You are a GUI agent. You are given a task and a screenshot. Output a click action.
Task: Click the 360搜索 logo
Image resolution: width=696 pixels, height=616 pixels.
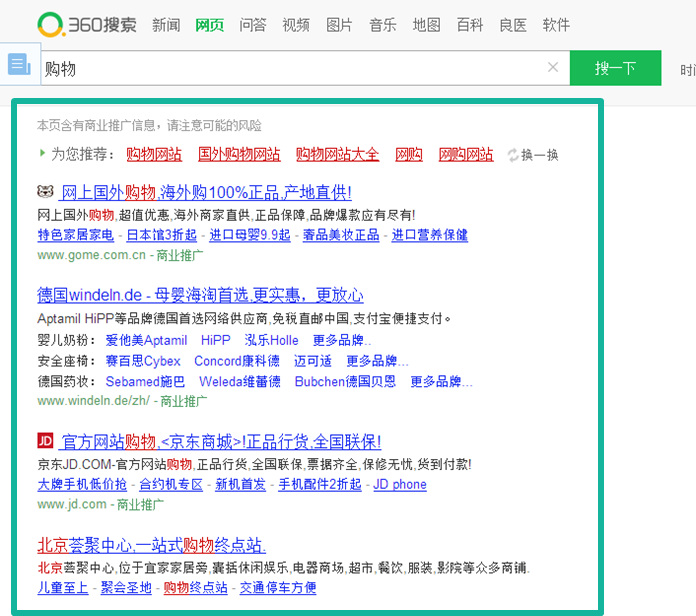(87, 24)
